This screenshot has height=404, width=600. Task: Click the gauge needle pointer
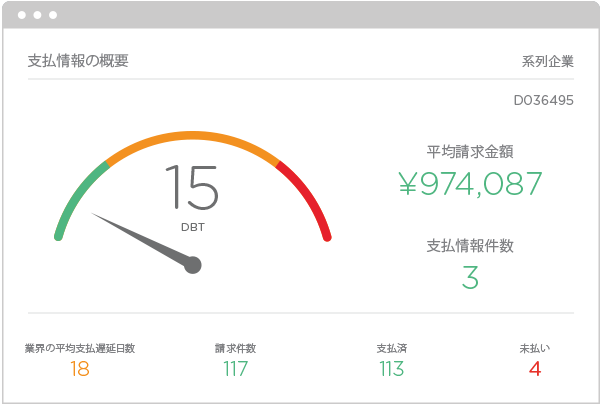pos(138,238)
